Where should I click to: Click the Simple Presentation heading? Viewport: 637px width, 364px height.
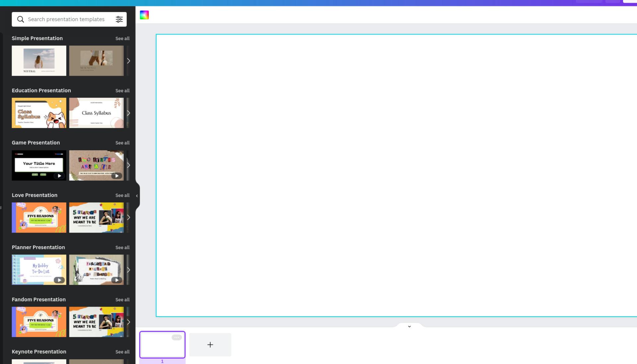coord(37,38)
